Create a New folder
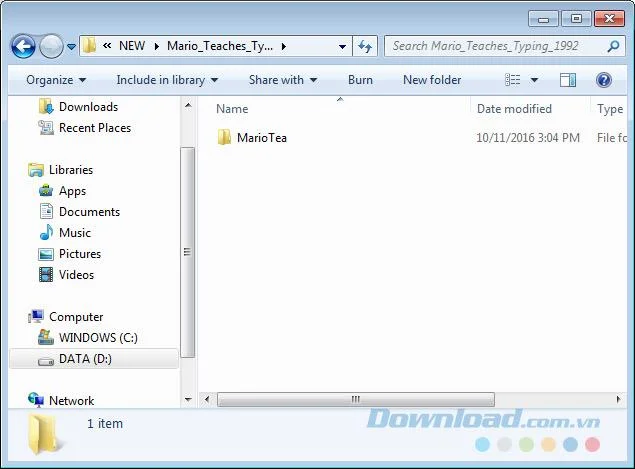Screen dimensions: 635x469 coord(432,80)
